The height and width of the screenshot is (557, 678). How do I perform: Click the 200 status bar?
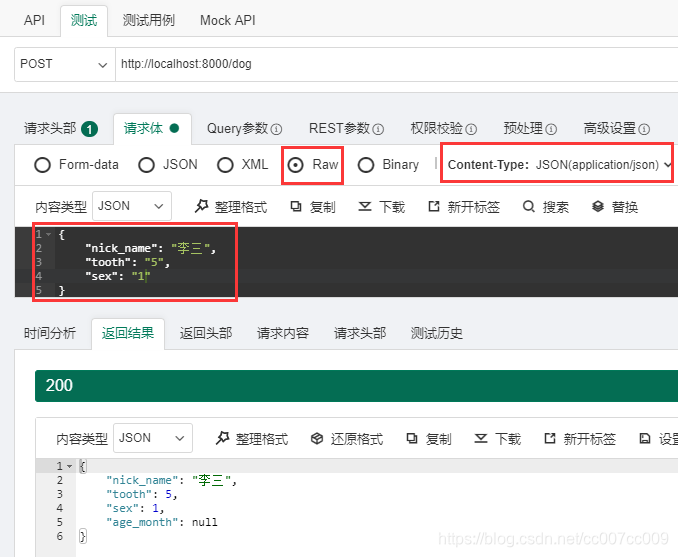(356, 386)
